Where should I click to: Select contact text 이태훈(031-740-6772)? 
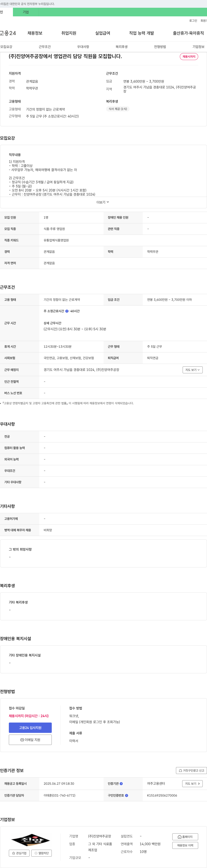click(x=60, y=795)
